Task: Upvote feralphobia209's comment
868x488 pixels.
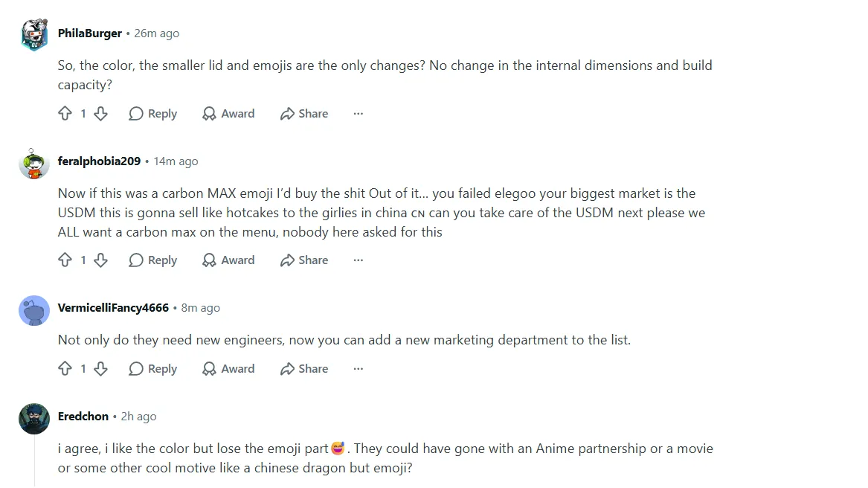Action: coord(65,260)
